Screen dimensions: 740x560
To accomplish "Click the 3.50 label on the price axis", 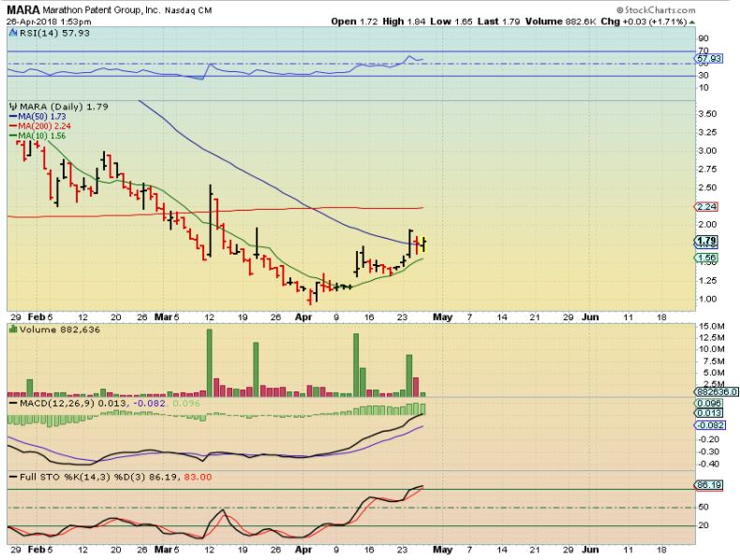I will pyautogui.click(x=707, y=113).
